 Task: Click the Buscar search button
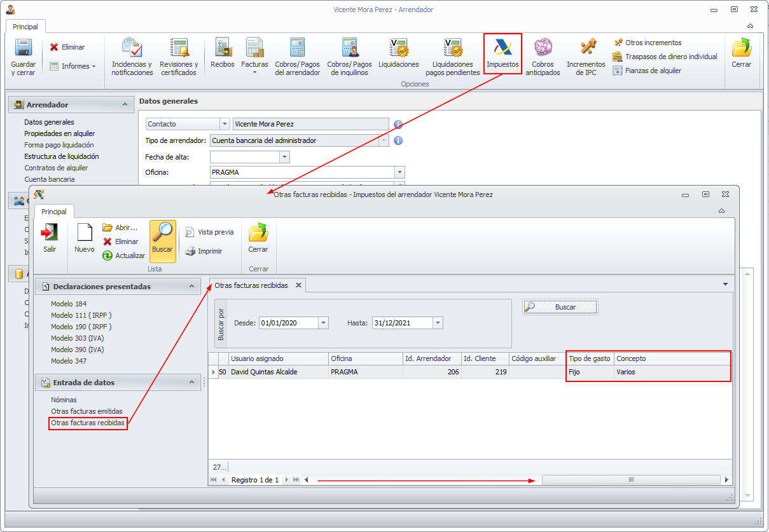560,307
